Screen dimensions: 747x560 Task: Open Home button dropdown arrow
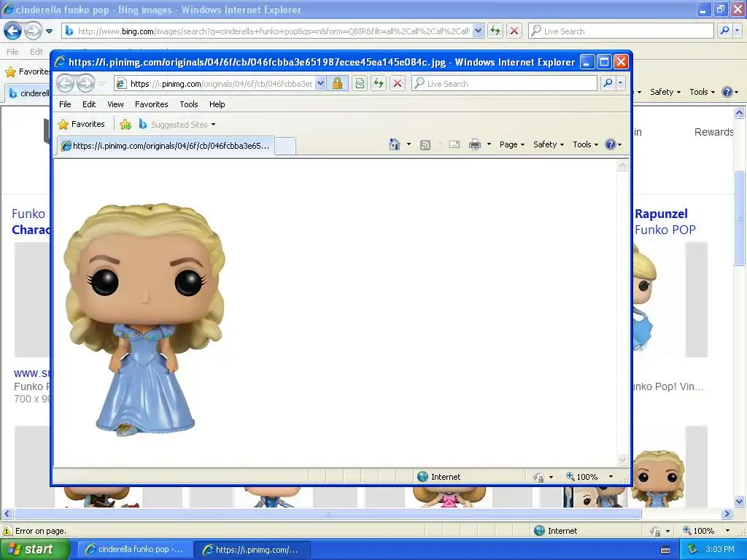click(409, 144)
